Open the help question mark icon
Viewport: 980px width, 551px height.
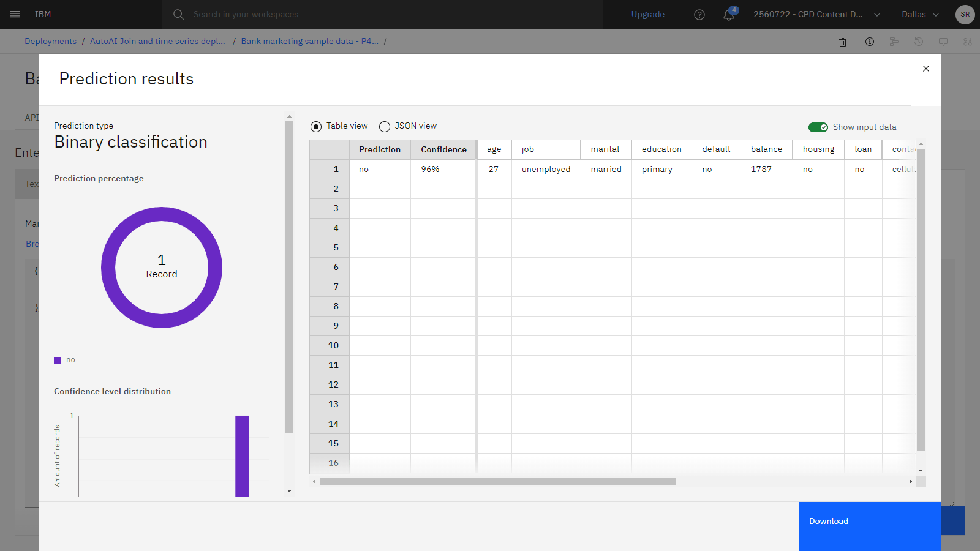pyautogui.click(x=699, y=15)
